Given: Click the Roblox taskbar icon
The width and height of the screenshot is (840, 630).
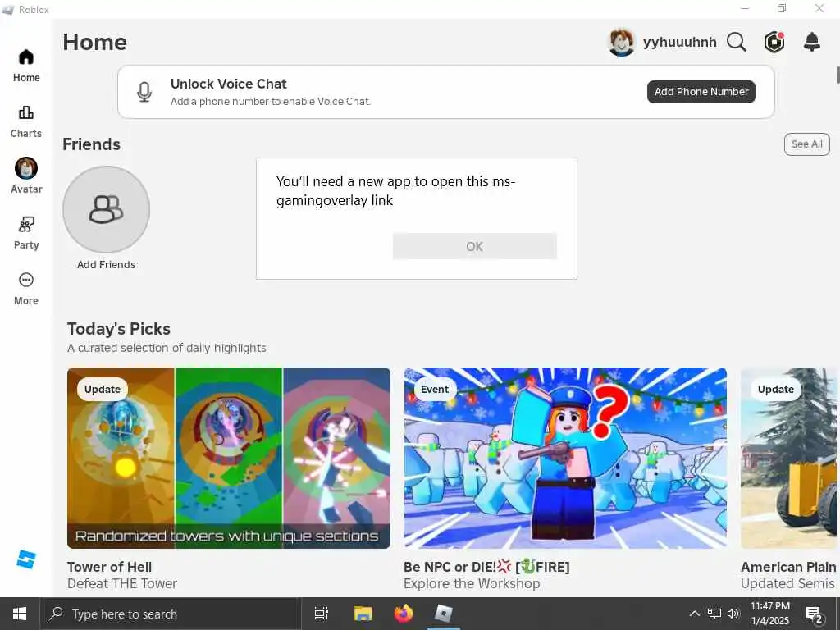Looking at the screenshot, I should [444, 614].
